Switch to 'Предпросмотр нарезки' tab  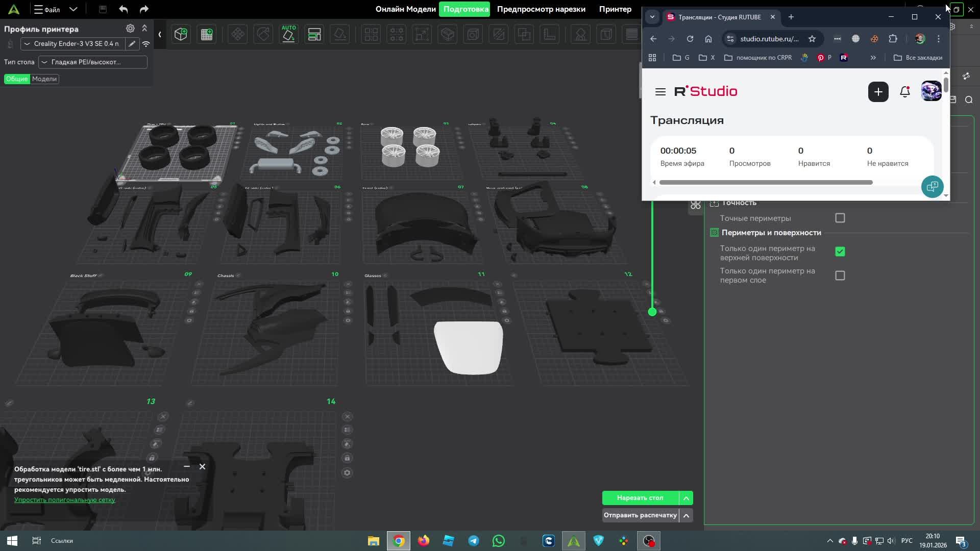(x=541, y=9)
